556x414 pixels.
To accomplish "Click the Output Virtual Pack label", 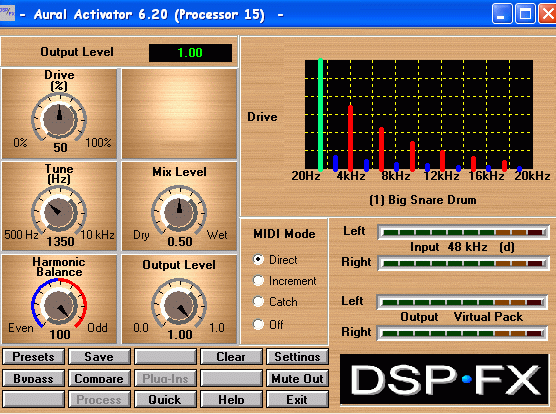I will pos(462,317).
